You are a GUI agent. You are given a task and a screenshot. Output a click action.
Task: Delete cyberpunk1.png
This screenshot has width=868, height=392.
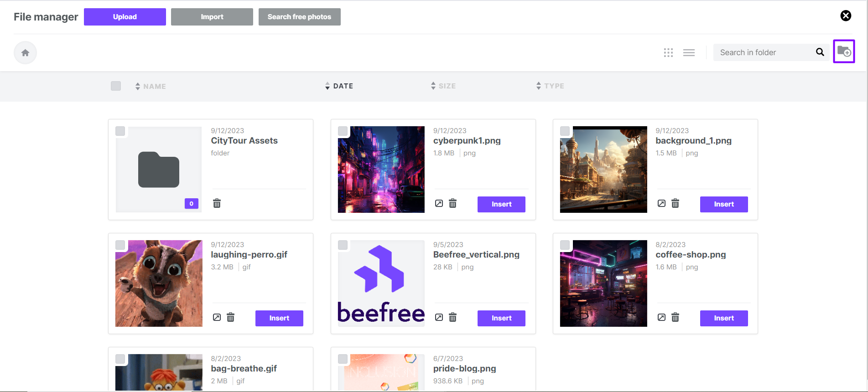click(x=453, y=203)
